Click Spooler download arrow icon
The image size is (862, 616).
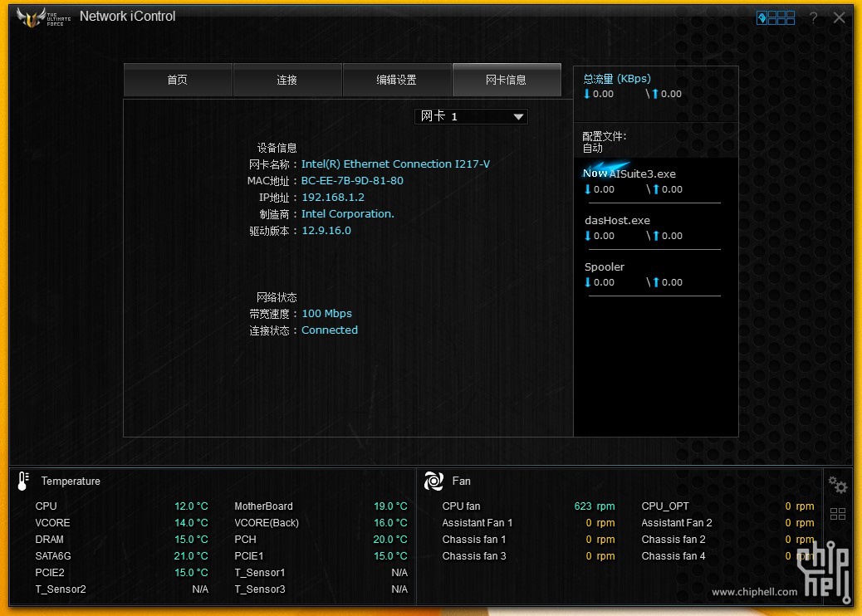[588, 282]
